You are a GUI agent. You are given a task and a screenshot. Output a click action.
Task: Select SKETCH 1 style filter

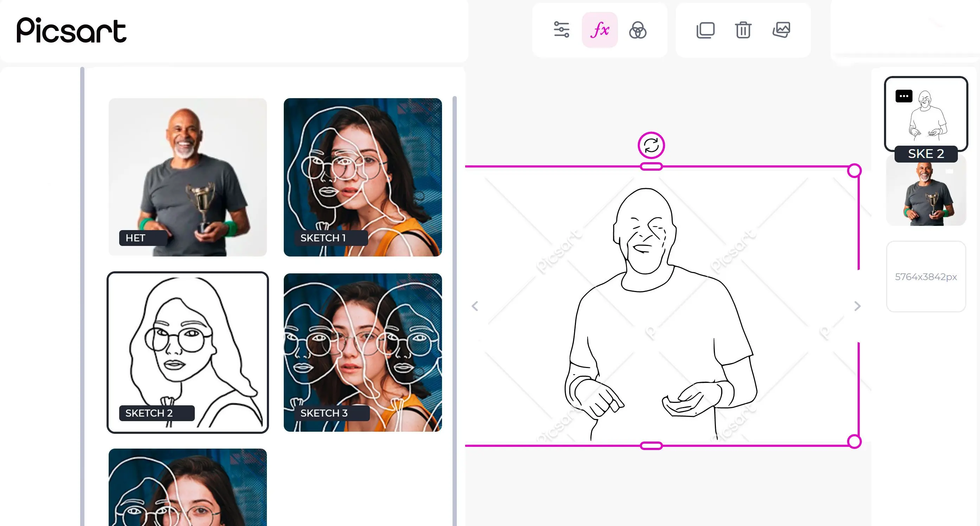tap(362, 177)
